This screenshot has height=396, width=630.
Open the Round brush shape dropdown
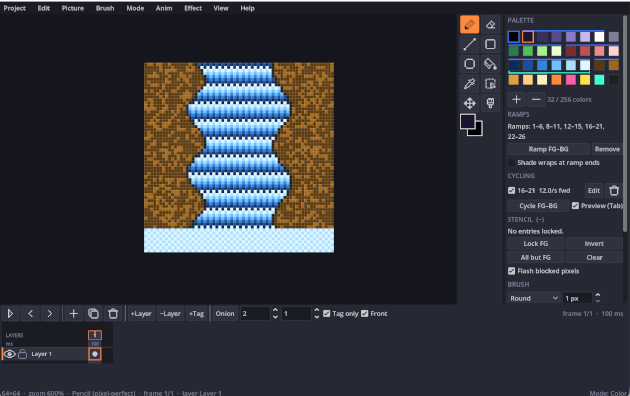pos(534,298)
